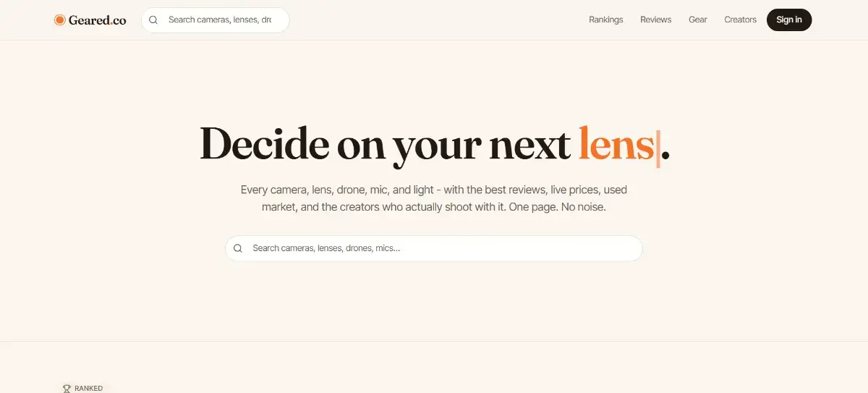Click the magnifier icon in hero search
Image resolution: width=868 pixels, height=393 pixels.
tap(238, 248)
